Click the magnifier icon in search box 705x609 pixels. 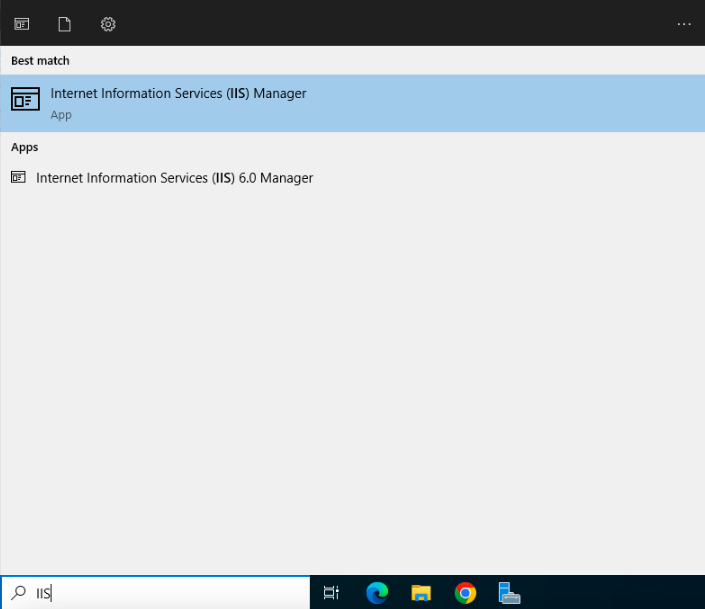(18, 592)
